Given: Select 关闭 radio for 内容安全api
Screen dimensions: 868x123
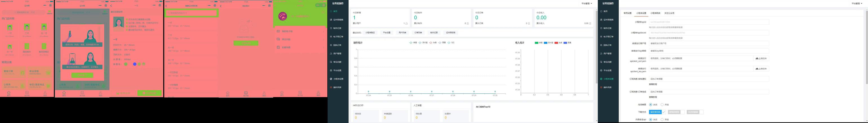Looking at the screenshot, I should [x=650, y=120].
